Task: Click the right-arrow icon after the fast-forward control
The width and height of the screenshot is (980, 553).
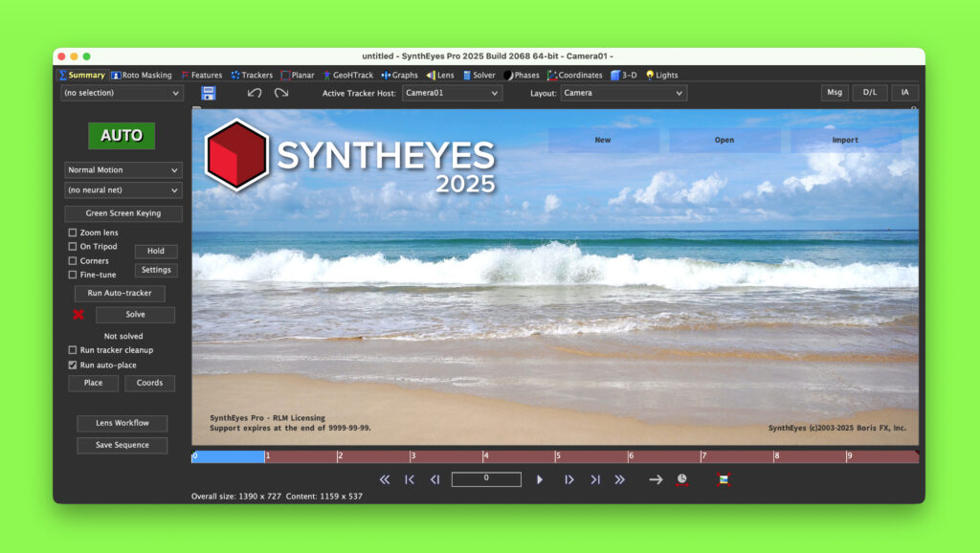Action: click(656, 479)
